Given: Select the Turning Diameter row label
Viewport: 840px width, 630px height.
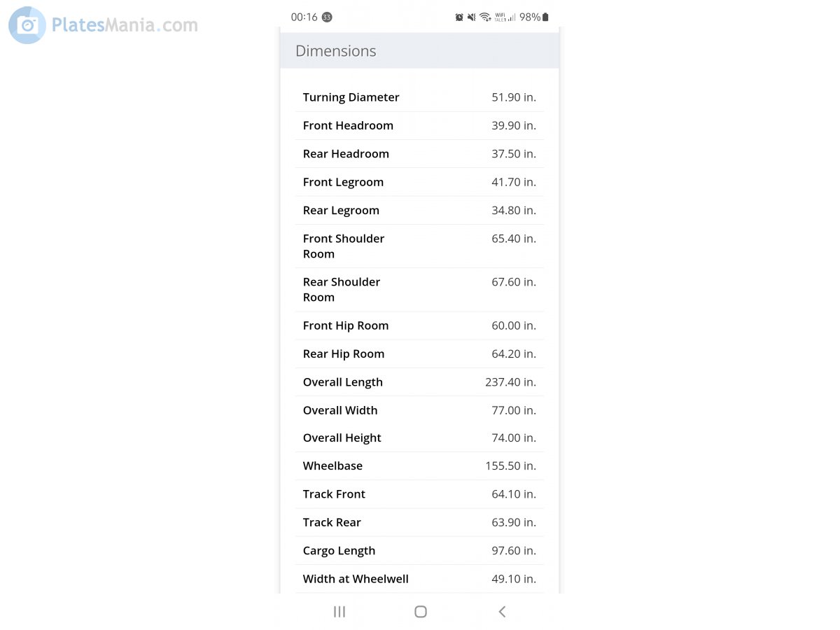Looking at the screenshot, I should pyautogui.click(x=351, y=97).
